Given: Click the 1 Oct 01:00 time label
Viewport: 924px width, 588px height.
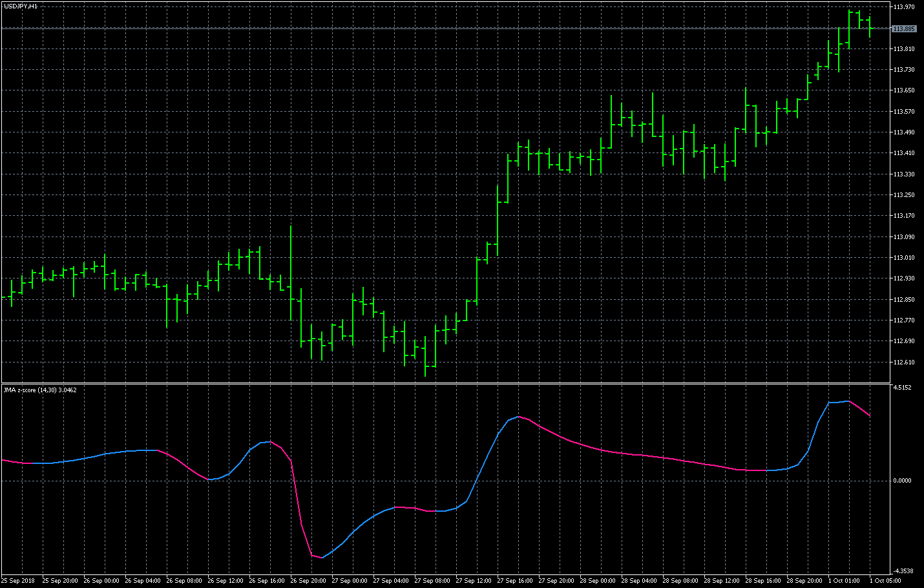Looking at the screenshot, I should (x=844, y=581).
